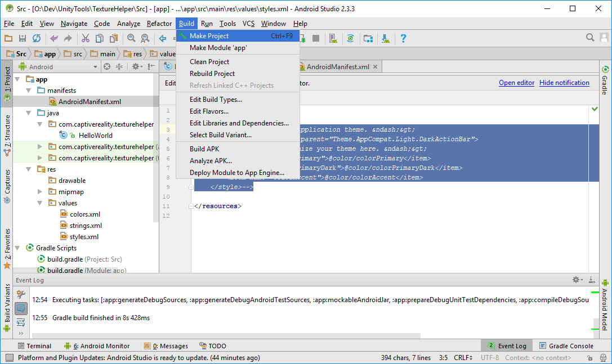Click the Open folder toolbar icon
612x364 pixels.
(x=8, y=38)
